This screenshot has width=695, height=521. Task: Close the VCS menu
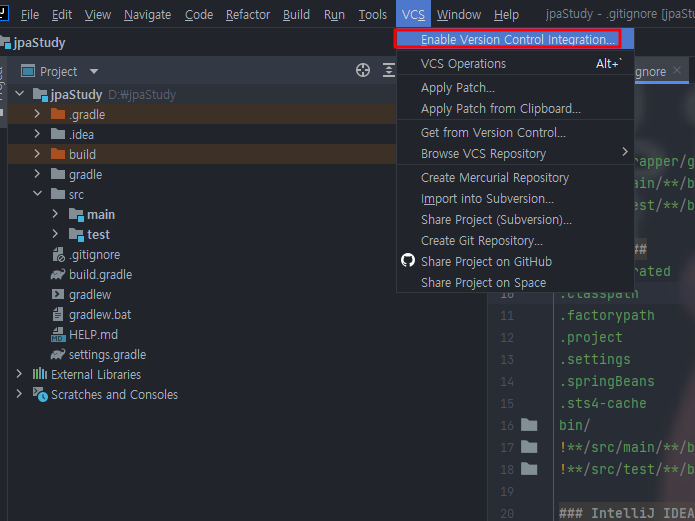413,15
